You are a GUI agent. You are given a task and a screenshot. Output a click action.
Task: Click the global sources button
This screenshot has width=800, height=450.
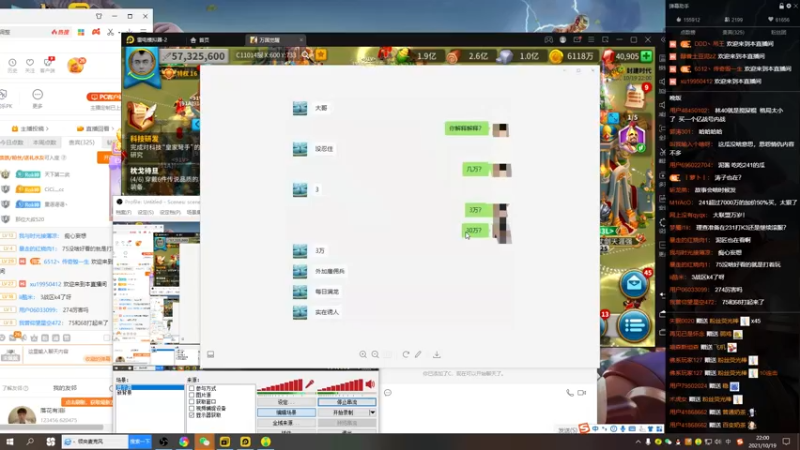pos(286,423)
